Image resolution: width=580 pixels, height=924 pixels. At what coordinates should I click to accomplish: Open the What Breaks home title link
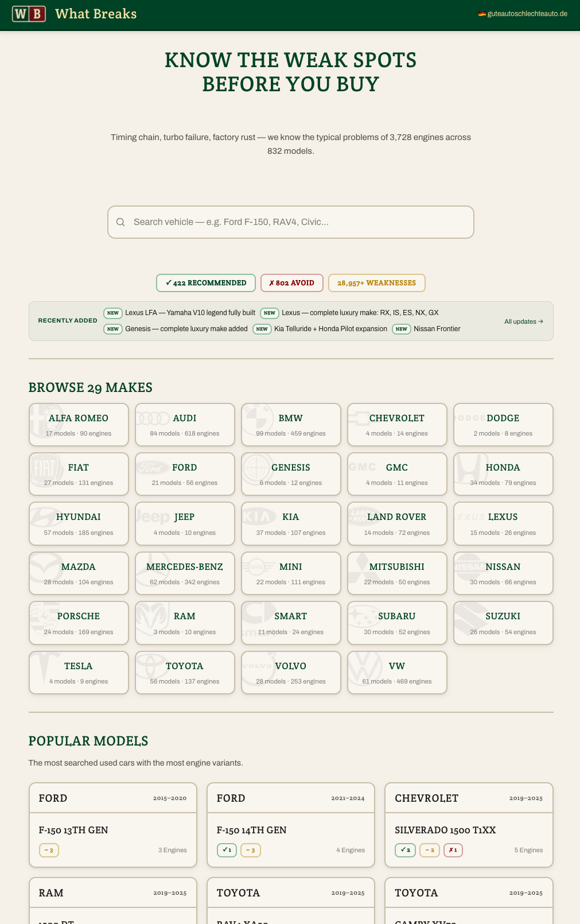[x=96, y=14]
